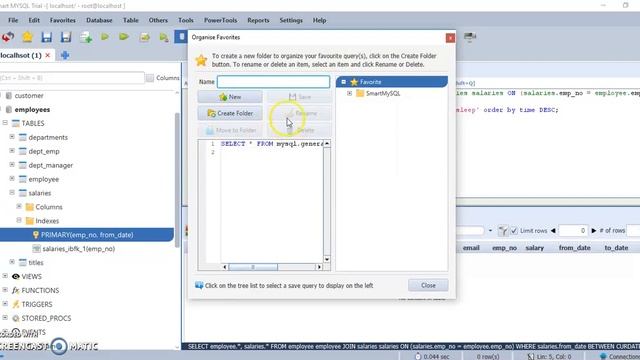Expand the employee table node

click(12, 178)
